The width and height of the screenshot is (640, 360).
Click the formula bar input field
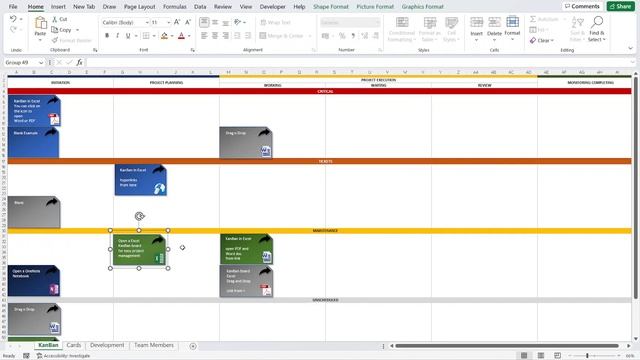pyautogui.click(x=359, y=62)
